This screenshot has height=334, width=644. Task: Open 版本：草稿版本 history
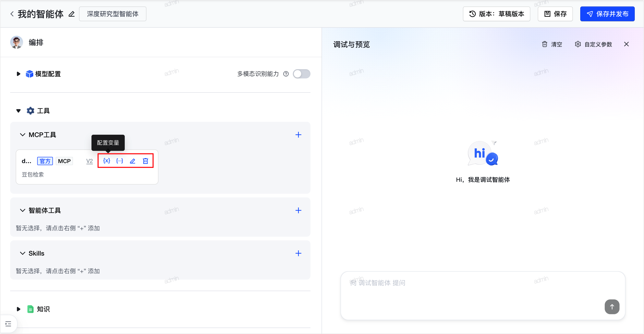pyautogui.click(x=496, y=14)
